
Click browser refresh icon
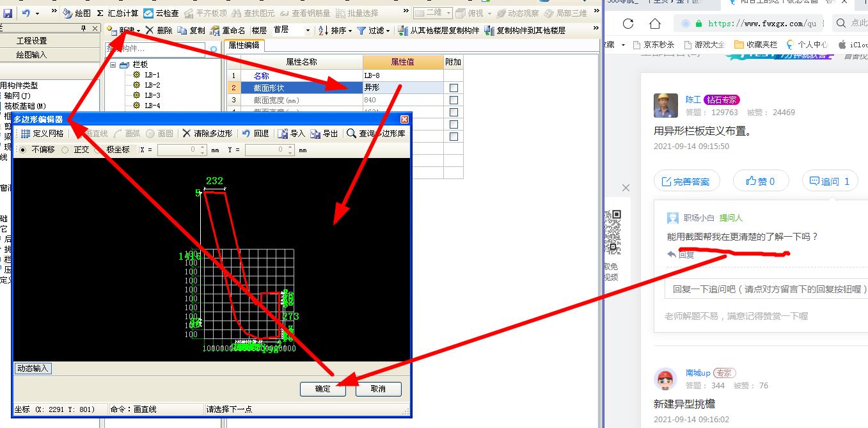pos(628,24)
